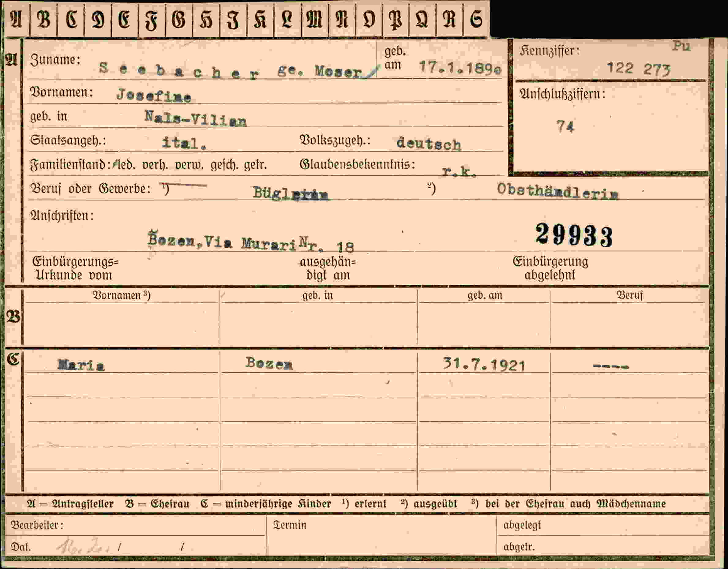Viewport: 728px width, 569px height.
Task: Click the first name 'Josefine'
Action: click(x=154, y=96)
